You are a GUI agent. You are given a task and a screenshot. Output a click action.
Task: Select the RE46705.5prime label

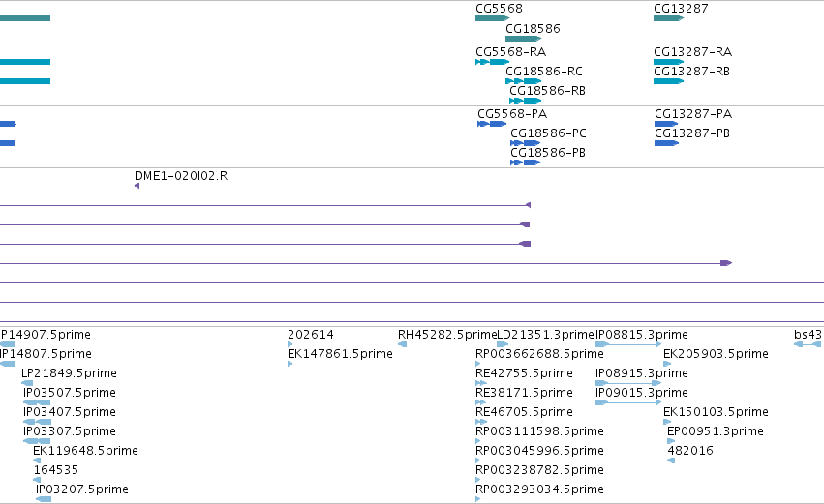coord(524,412)
